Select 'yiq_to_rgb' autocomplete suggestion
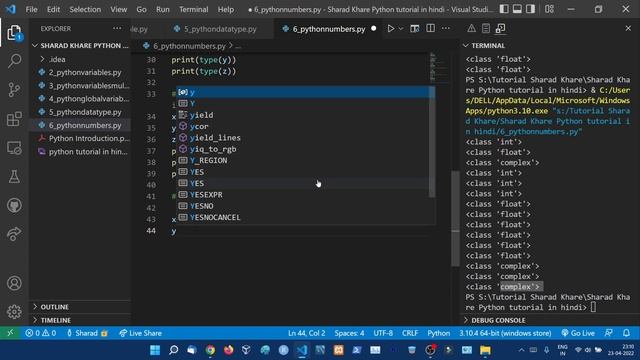Screen dimensions: 640x360 302,149
